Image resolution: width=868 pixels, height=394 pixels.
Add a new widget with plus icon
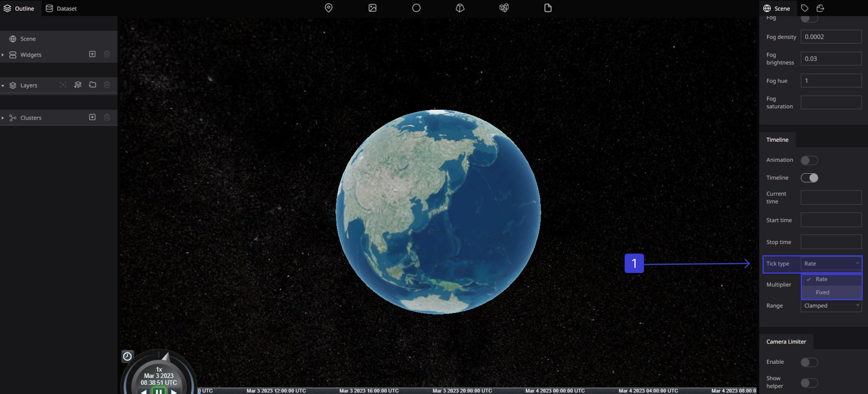click(92, 54)
